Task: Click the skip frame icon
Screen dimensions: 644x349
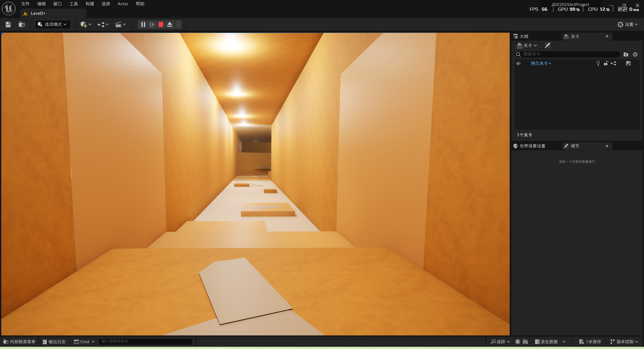Action: (152, 24)
